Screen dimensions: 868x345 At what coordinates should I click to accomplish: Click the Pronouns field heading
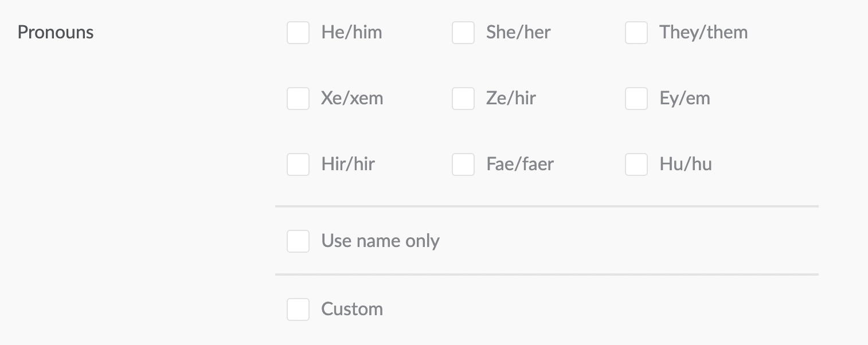tap(56, 33)
